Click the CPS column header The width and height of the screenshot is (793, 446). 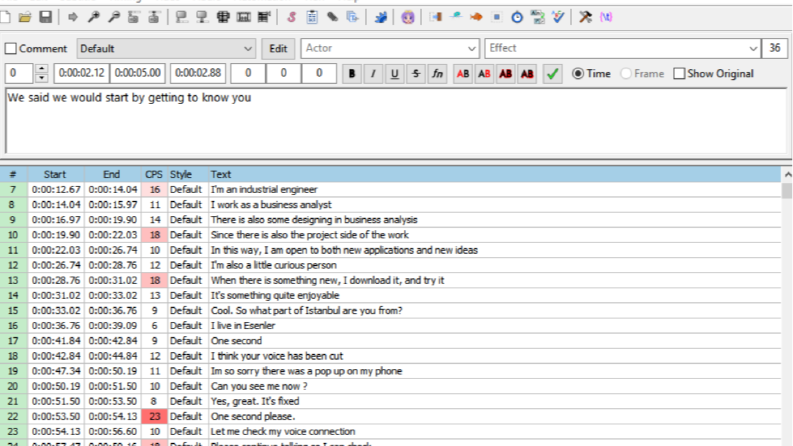154,174
